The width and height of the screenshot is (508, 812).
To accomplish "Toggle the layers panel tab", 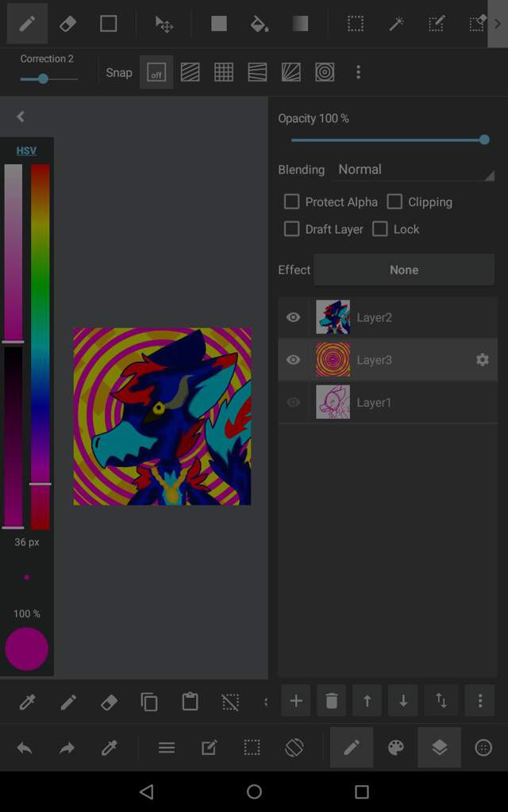I will (x=440, y=747).
